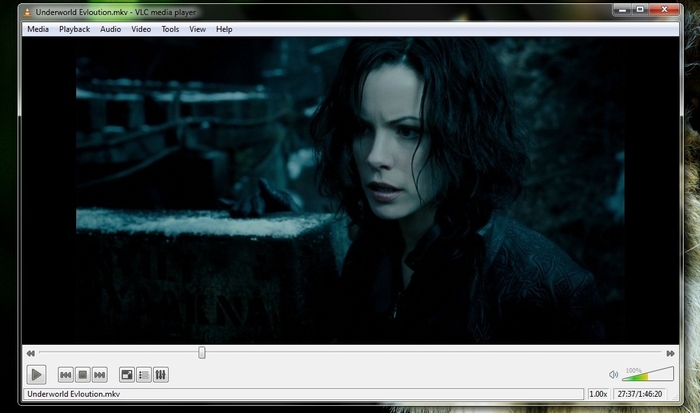Click the 1.00x playback speed indicator
The width and height of the screenshot is (700, 413).
598,394
